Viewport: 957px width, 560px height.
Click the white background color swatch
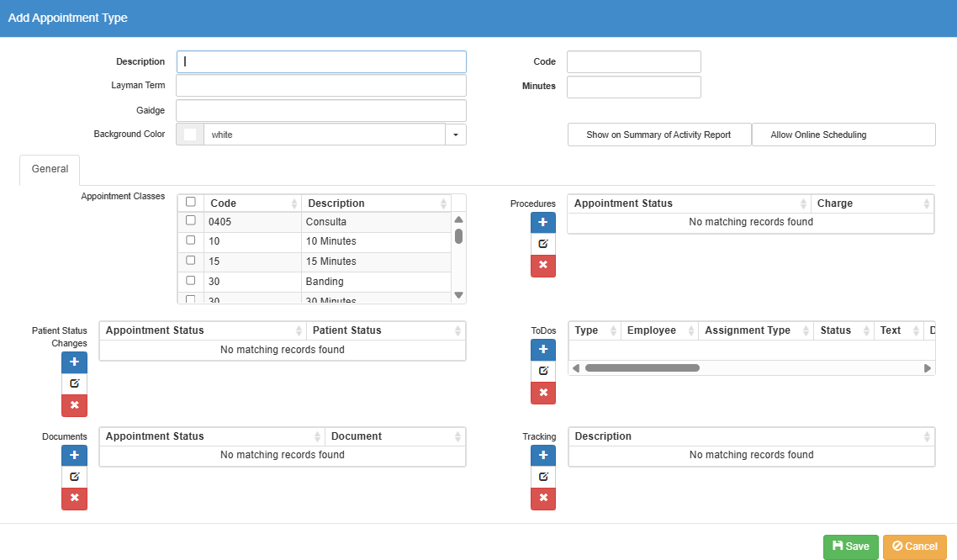[x=190, y=135]
